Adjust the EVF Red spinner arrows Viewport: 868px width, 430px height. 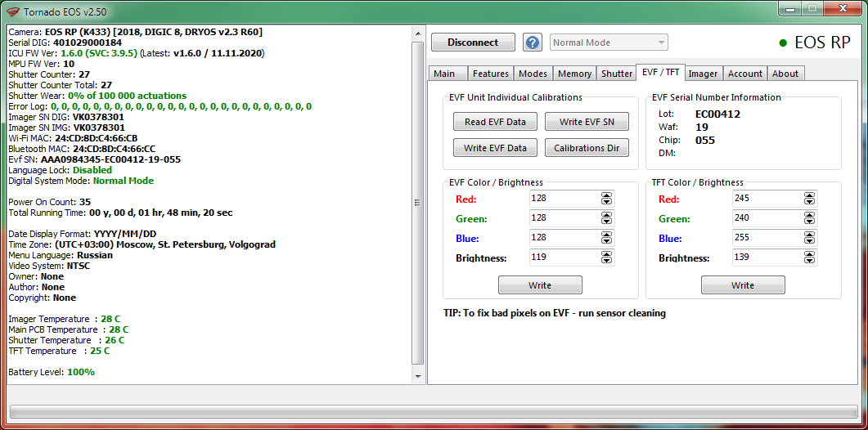coord(607,199)
